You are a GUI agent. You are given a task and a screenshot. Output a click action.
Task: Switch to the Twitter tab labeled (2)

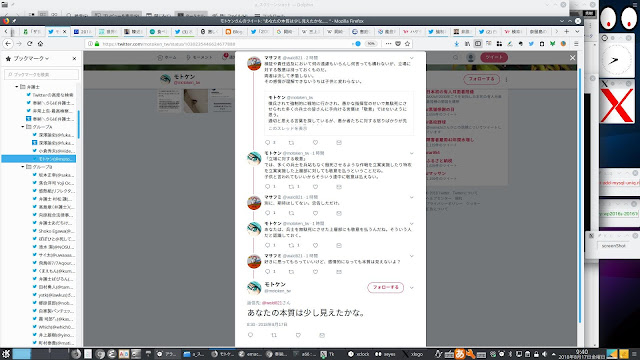[x=487, y=31]
